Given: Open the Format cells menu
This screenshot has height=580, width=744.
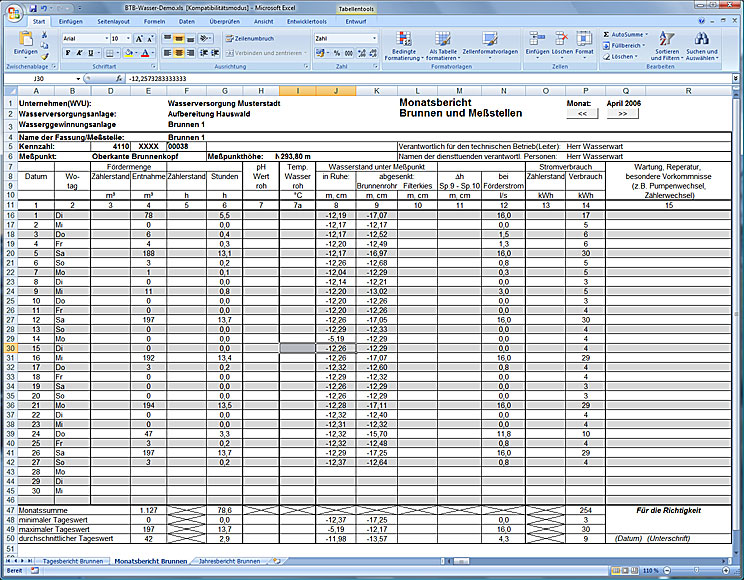Looking at the screenshot, I should pyautogui.click(x=584, y=43).
